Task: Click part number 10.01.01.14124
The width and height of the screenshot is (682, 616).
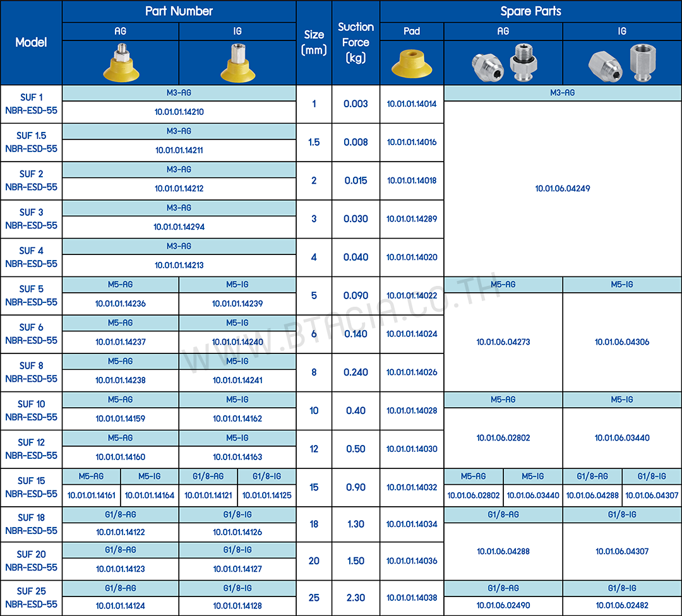Action: (121, 605)
